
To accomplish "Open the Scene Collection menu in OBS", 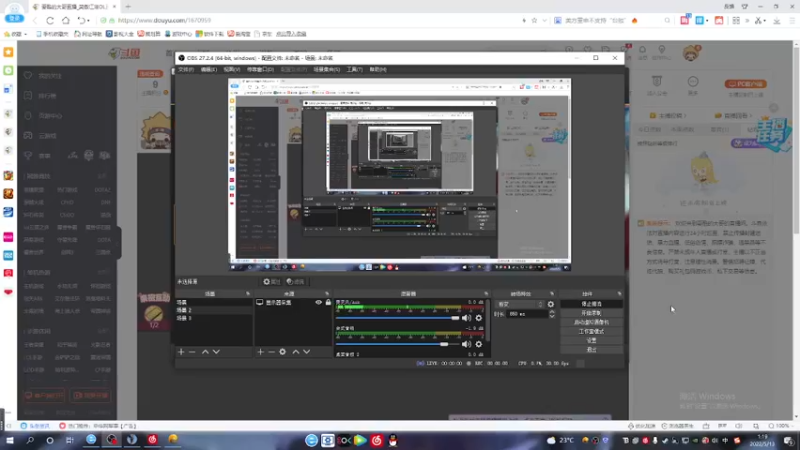I will tap(327, 69).
